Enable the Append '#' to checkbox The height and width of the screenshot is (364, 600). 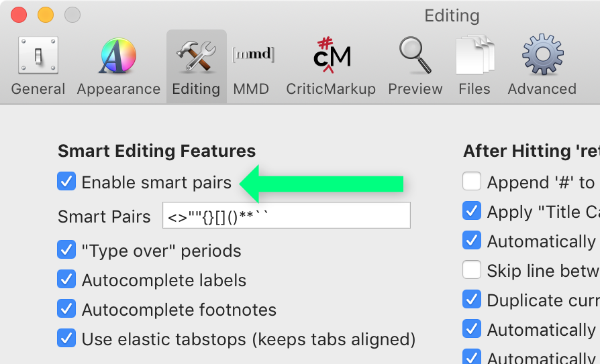coord(472,181)
